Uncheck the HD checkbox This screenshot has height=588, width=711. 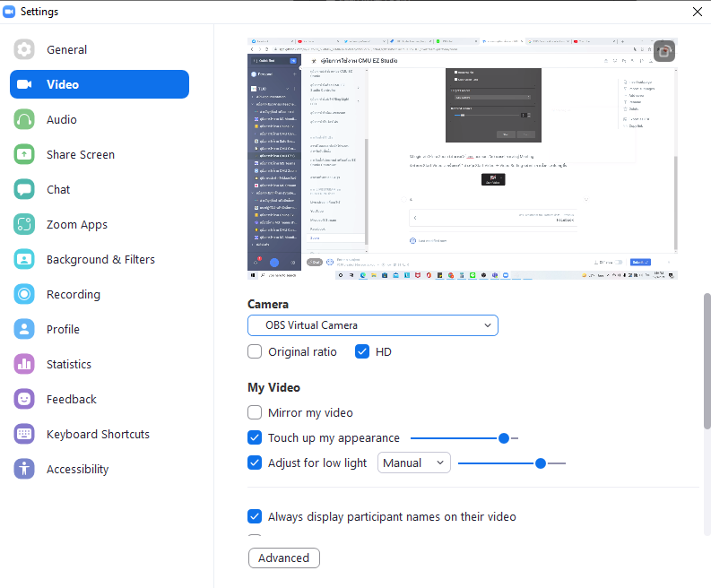pos(362,351)
